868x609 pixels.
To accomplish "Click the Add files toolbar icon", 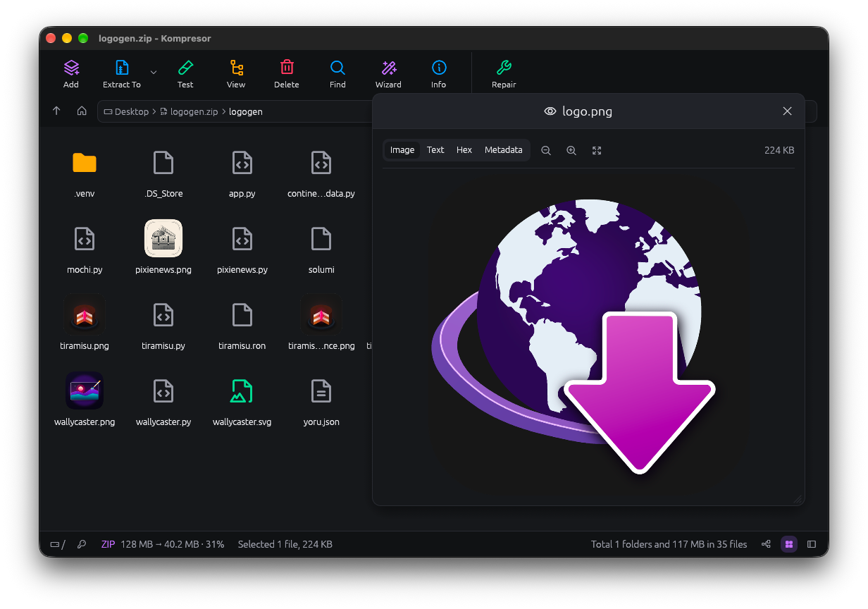I will (x=71, y=68).
